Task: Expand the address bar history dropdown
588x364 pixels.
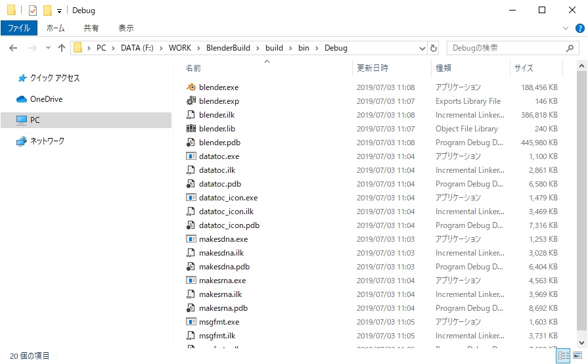Action: pyautogui.click(x=422, y=48)
